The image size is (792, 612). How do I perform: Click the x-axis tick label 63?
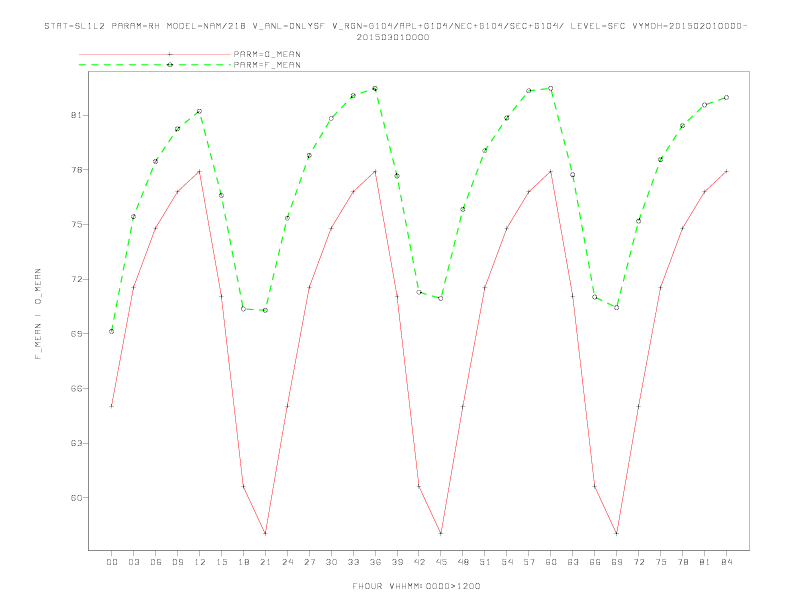pyautogui.click(x=573, y=562)
